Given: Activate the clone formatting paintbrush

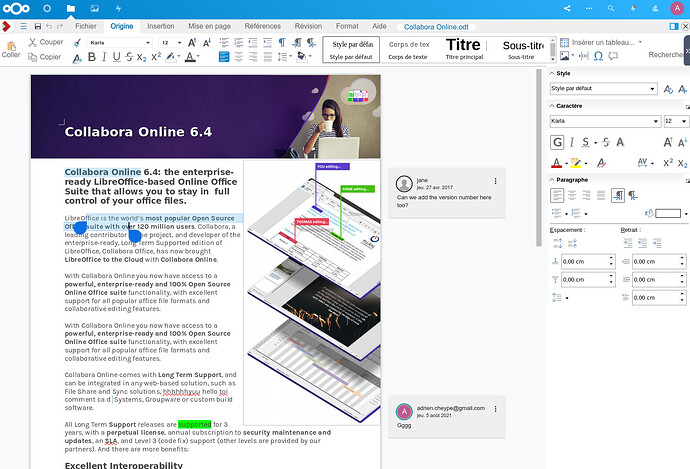Looking at the screenshot, I should [x=77, y=43].
